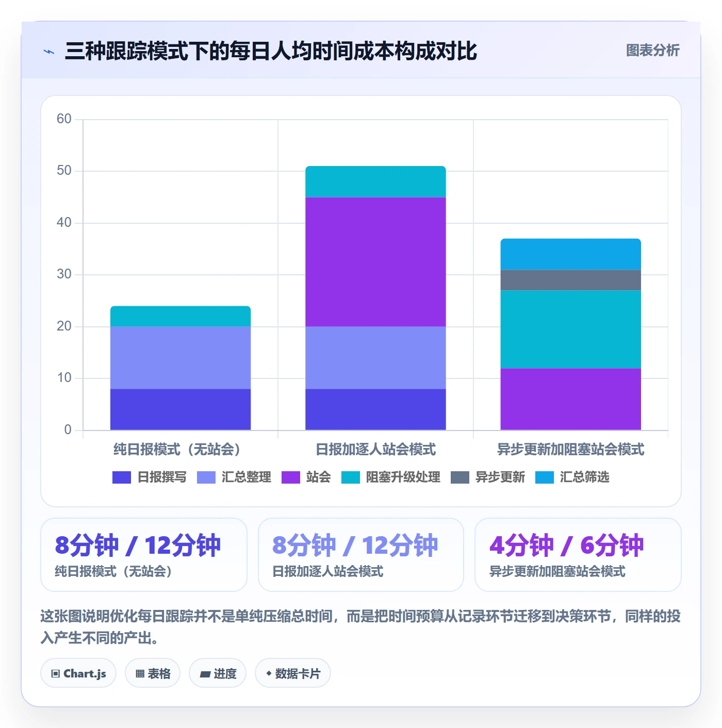
Task: Toggle the 站会 legend color box
Action: click(291, 477)
